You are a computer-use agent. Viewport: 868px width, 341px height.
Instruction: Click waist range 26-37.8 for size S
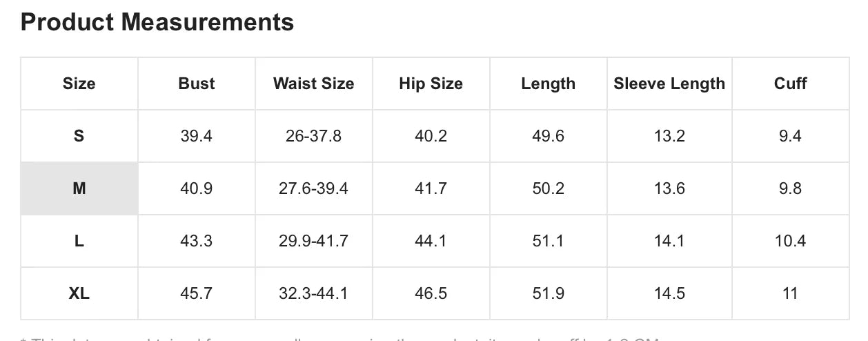coord(313,136)
